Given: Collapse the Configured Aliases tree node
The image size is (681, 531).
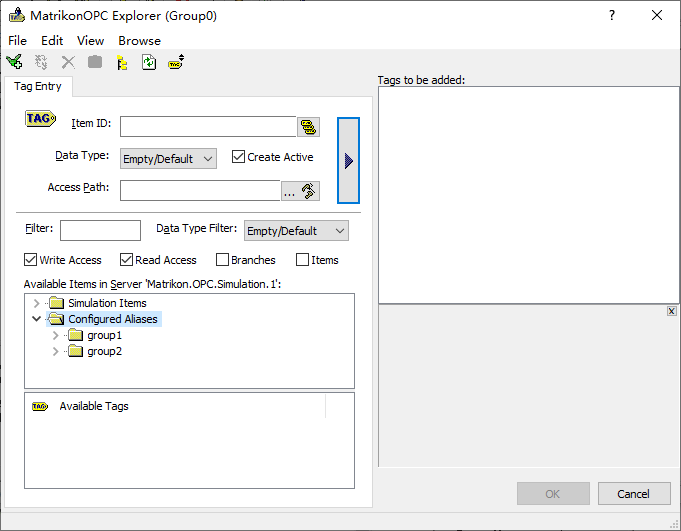Looking at the screenshot, I should [36, 319].
